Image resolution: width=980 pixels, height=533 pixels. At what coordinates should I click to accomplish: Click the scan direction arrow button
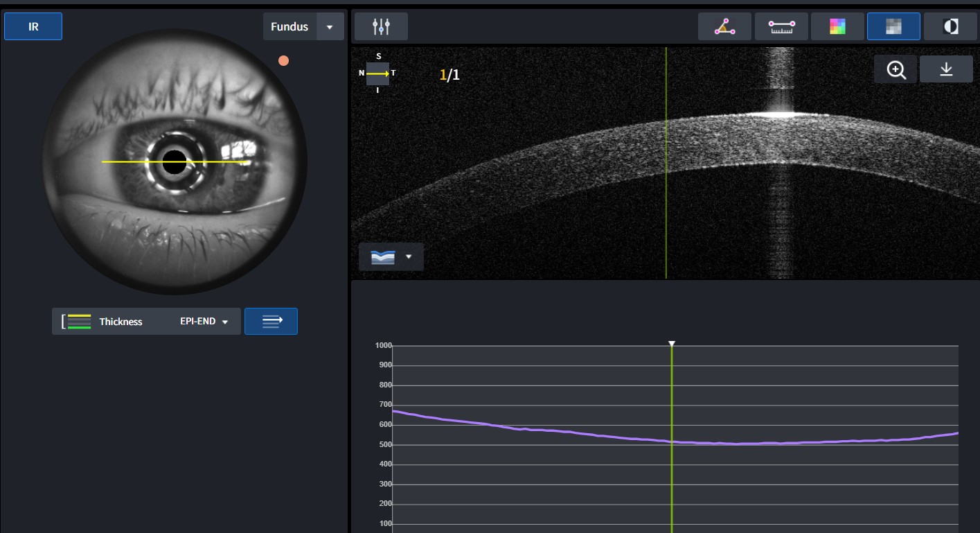click(271, 321)
